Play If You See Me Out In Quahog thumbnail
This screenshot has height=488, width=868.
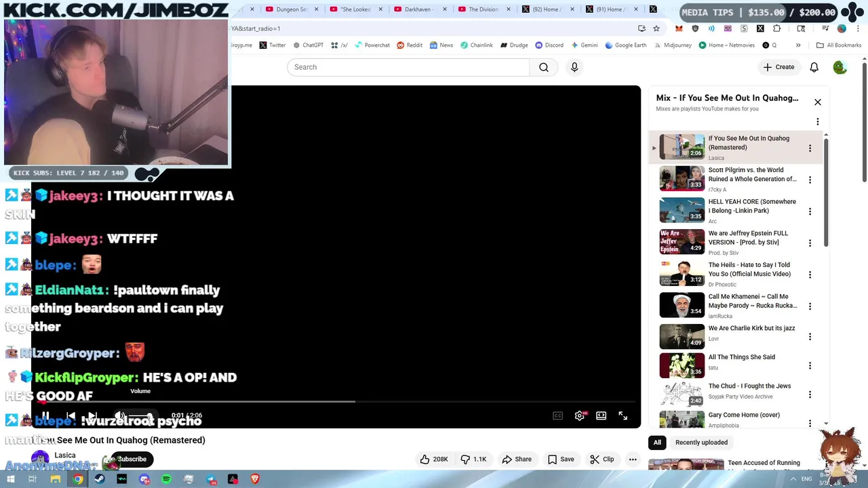pyautogui.click(x=682, y=147)
